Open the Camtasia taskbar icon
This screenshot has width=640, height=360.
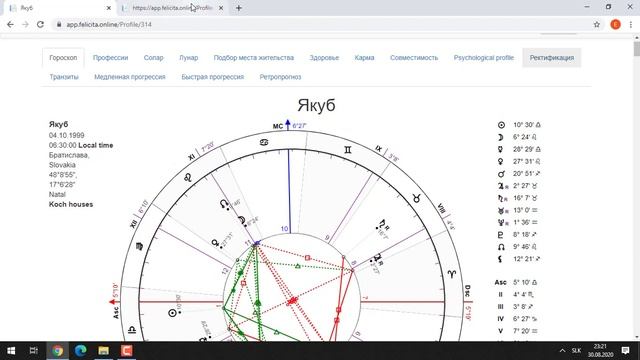pyautogui.click(x=126, y=351)
